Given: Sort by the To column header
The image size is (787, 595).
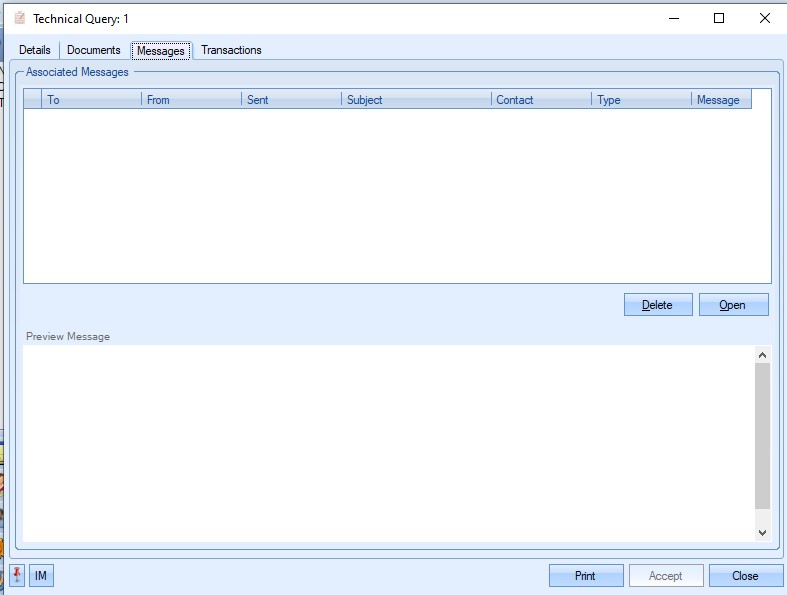Looking at the screenshot, I should 92,99.
